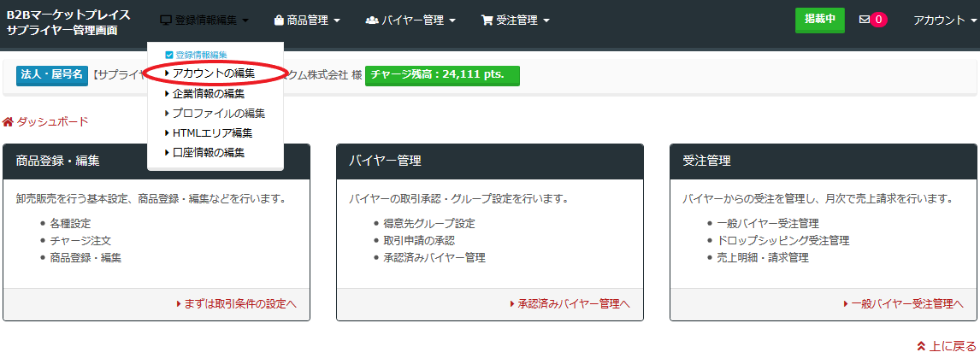This screenshot has width=980, height=364.
Task: Click the lock icon next to 商品管理
Action: [279, 20]
